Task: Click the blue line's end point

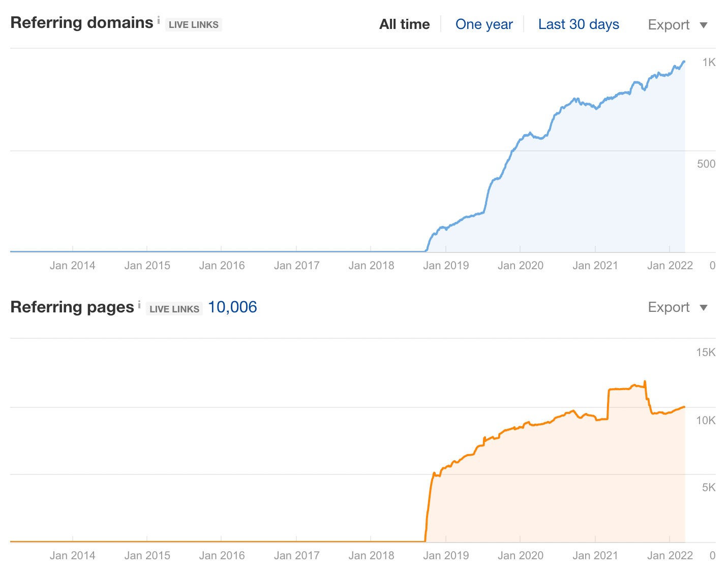Action: click(684, 62)
